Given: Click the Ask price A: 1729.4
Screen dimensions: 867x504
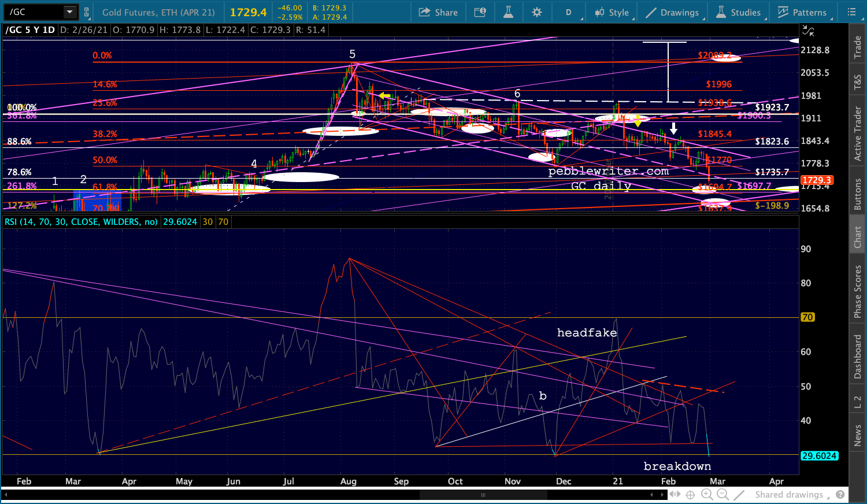Looking at the screenshot, I should (x=329, y=17).
